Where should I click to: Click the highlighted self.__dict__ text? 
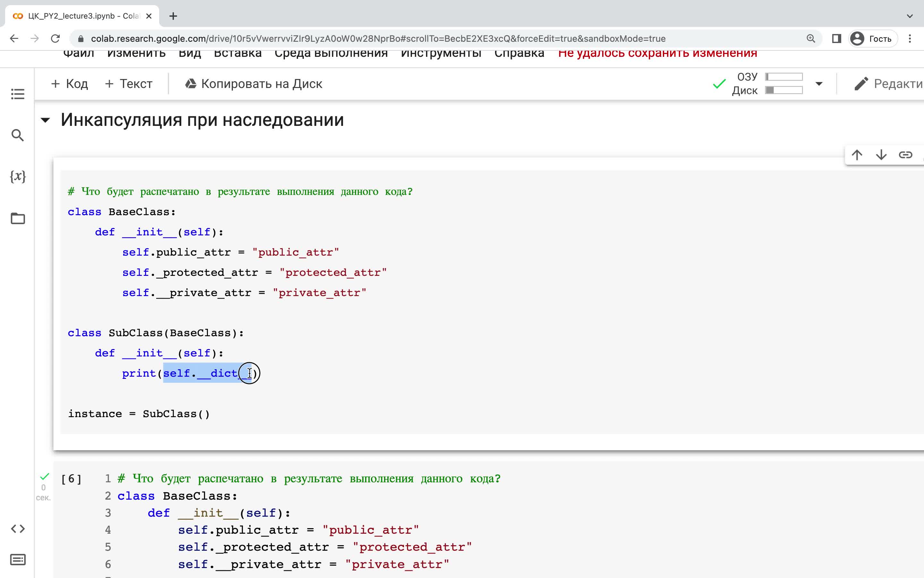[207, 373]
